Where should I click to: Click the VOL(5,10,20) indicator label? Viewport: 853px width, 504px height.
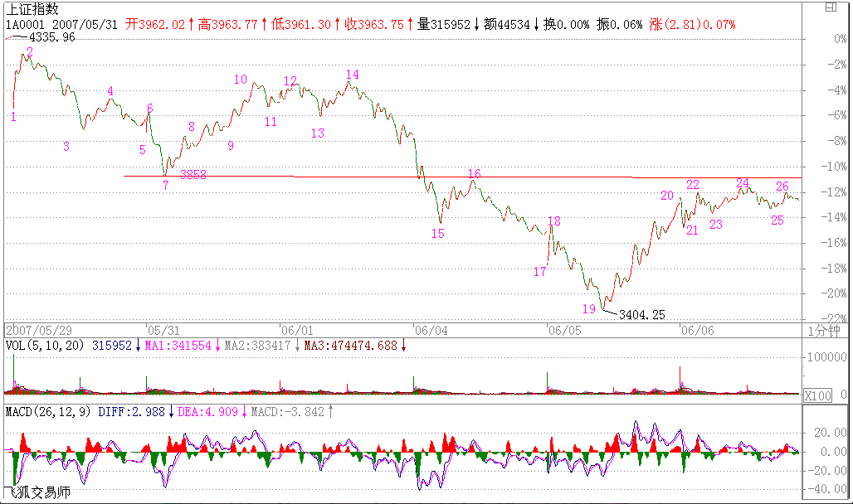[45, 345]
